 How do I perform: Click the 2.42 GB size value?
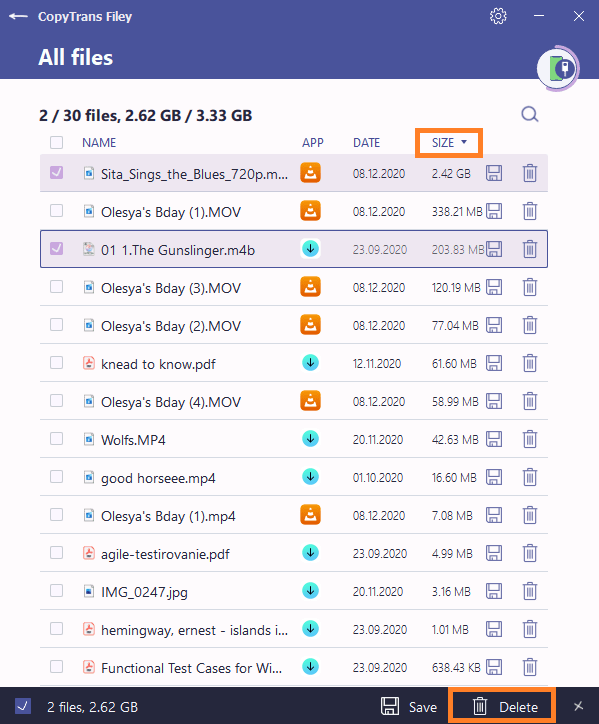coord(451,174)
